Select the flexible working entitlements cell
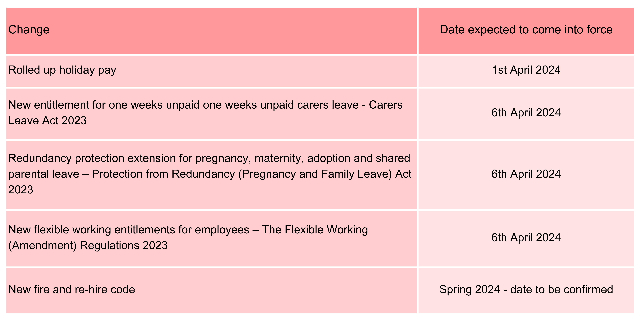Image resolution: width=644 pixels, height=322 pixels. click(211, 239)
